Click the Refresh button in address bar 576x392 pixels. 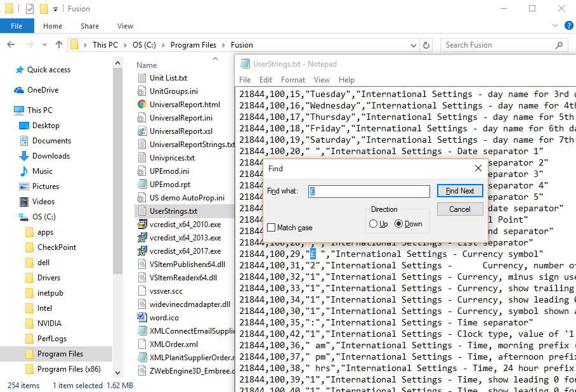coord(426,45)
